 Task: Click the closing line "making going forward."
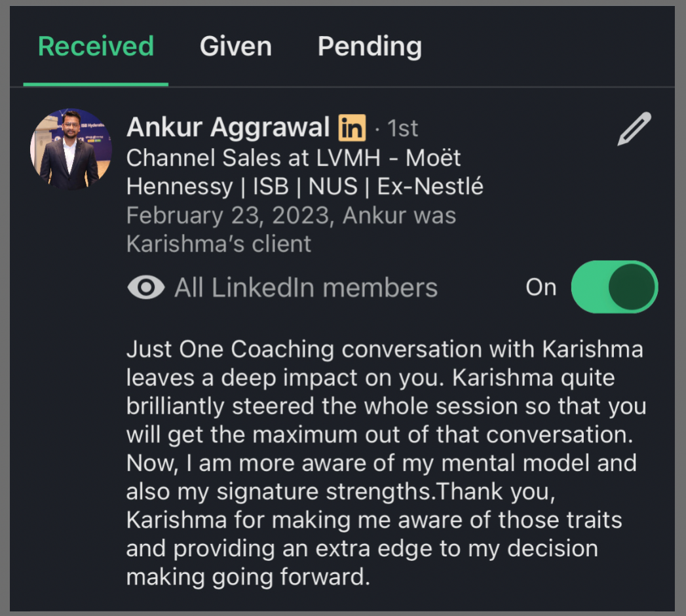(244, 577)
